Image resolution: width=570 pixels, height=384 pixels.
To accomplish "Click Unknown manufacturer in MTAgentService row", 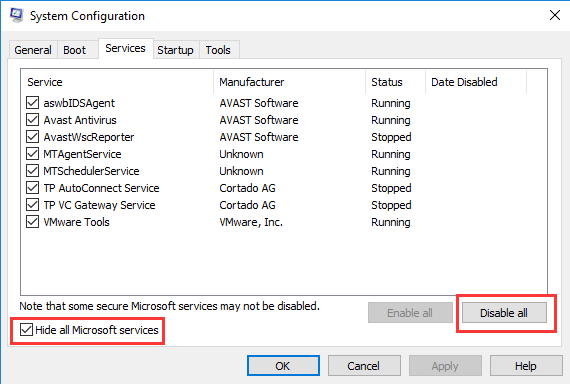I will pos(241,154).
